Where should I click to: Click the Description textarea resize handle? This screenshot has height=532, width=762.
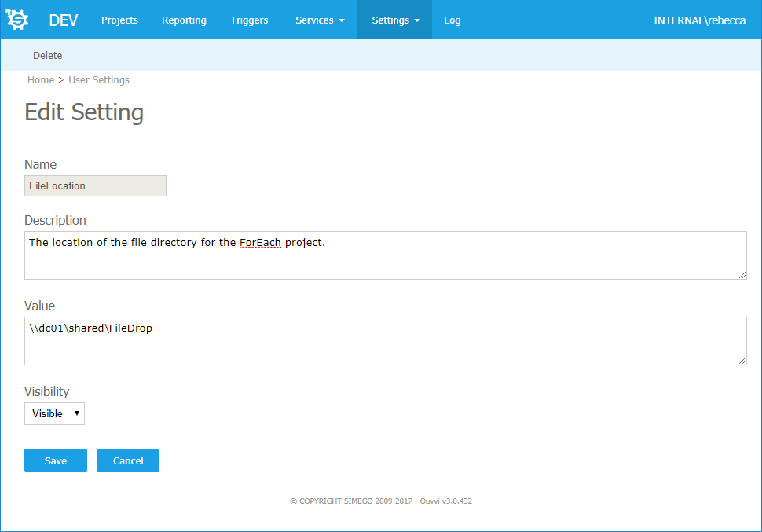pos(742,275)
